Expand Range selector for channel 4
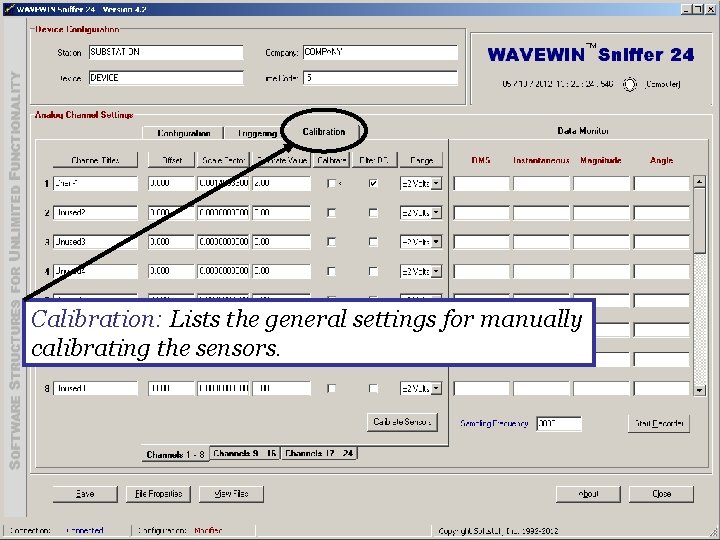720x540 pixels. pyautogui.click(x=436, y=271)
